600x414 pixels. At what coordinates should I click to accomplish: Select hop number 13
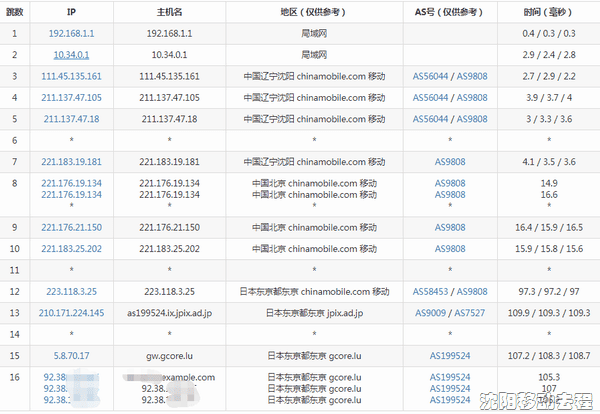click(x=15, y=313)
